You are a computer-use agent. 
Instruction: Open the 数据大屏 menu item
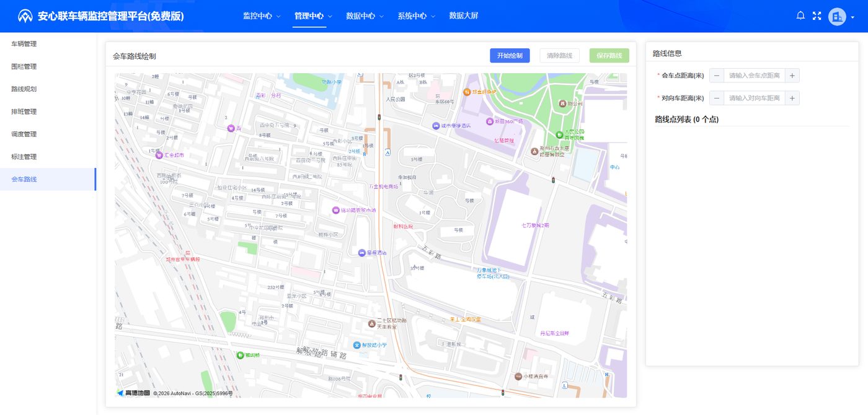(464, 16)
